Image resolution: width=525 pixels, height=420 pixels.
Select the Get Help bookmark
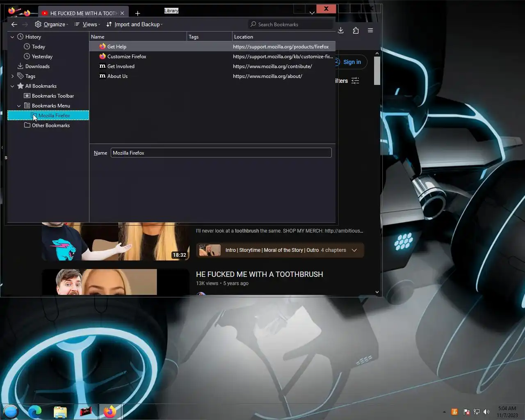click(x=212, y=47)
